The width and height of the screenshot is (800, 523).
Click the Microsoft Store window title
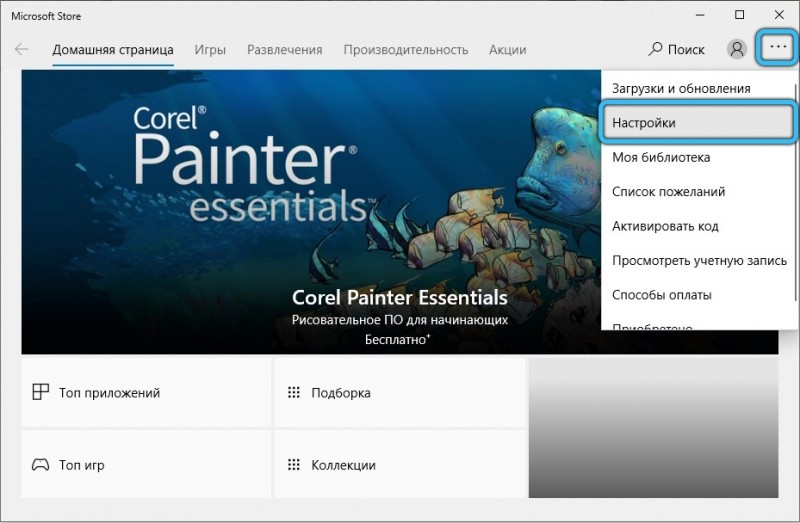(46, 16)
